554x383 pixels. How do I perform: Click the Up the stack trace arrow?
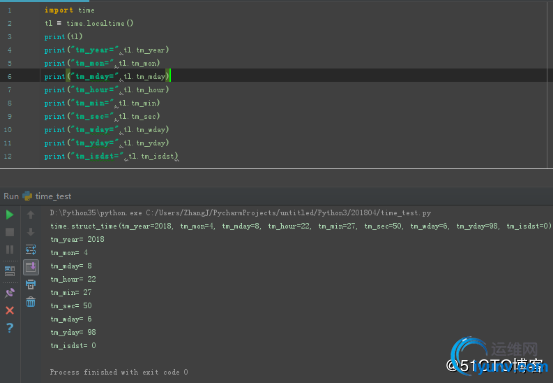coord(31,214)
